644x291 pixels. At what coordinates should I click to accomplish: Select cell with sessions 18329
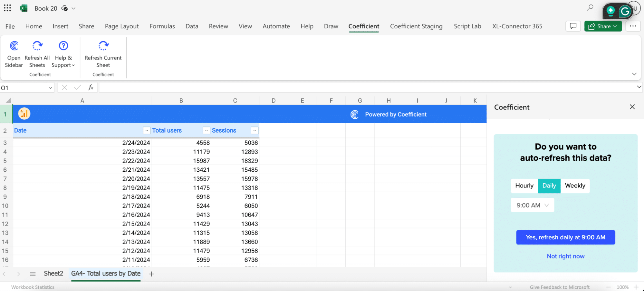[x=235, y=161]
